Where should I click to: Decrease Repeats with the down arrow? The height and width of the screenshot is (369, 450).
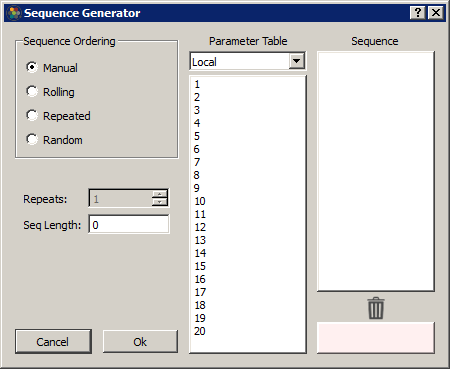point(160,202)
